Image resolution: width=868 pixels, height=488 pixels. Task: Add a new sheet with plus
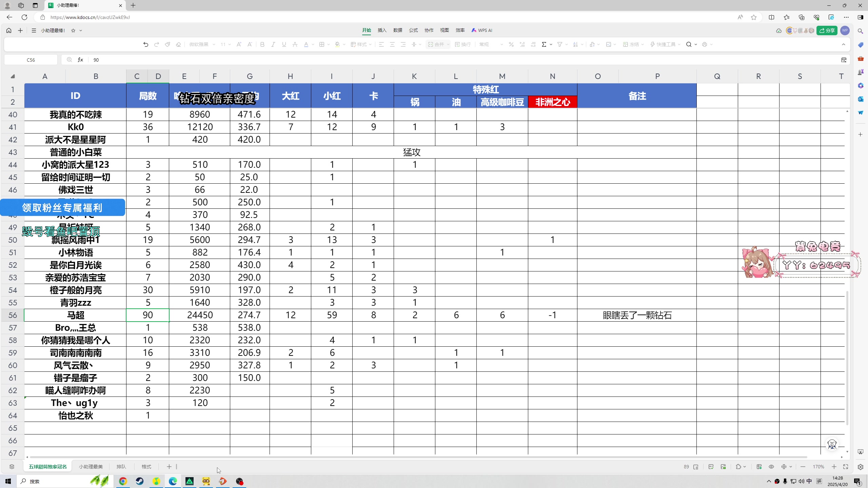tap(169, 467)
